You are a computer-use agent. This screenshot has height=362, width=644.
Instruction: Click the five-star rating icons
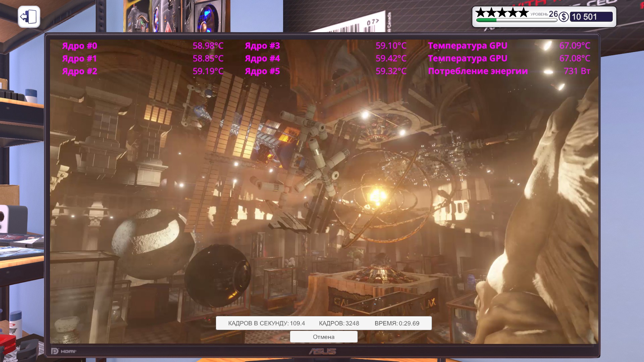pos(502,13)
